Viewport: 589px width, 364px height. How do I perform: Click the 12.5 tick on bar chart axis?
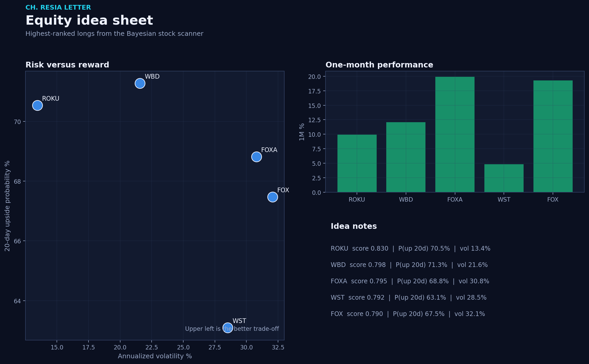click(x=315, y=120)
